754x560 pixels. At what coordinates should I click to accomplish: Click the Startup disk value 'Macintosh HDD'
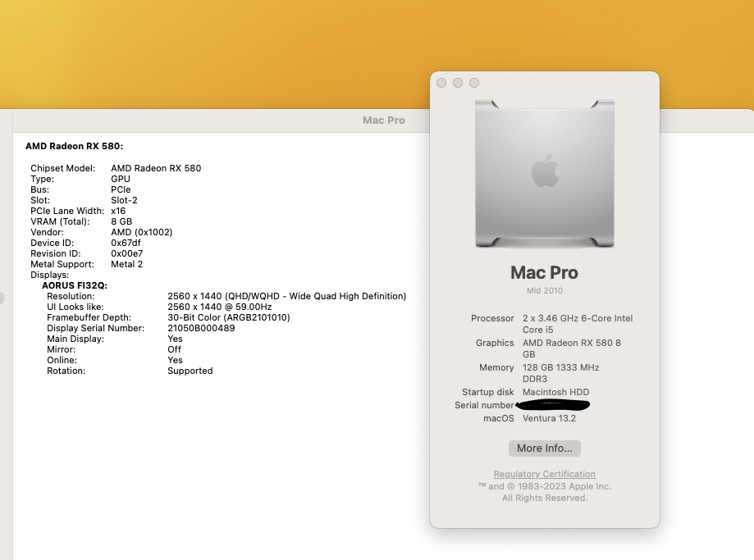[x=556, y=392]
